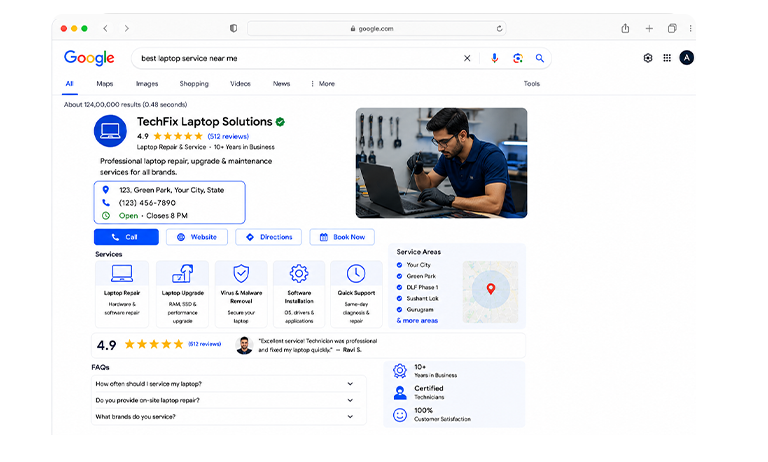Show tab overview icon
The height and width of the screenshot is (462, 768).
pyautogui.click(x=672, y=28)
